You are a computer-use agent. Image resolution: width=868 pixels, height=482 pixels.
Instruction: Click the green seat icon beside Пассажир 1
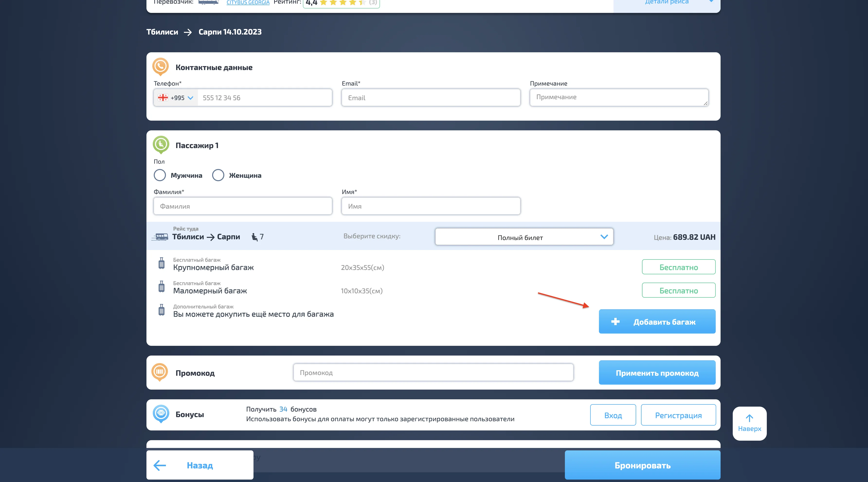[x=161, y=144]
